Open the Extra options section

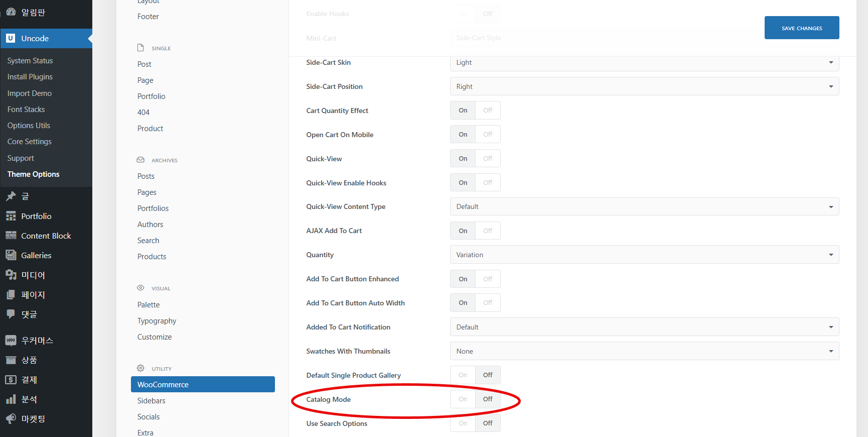click(x=146, y=432)
